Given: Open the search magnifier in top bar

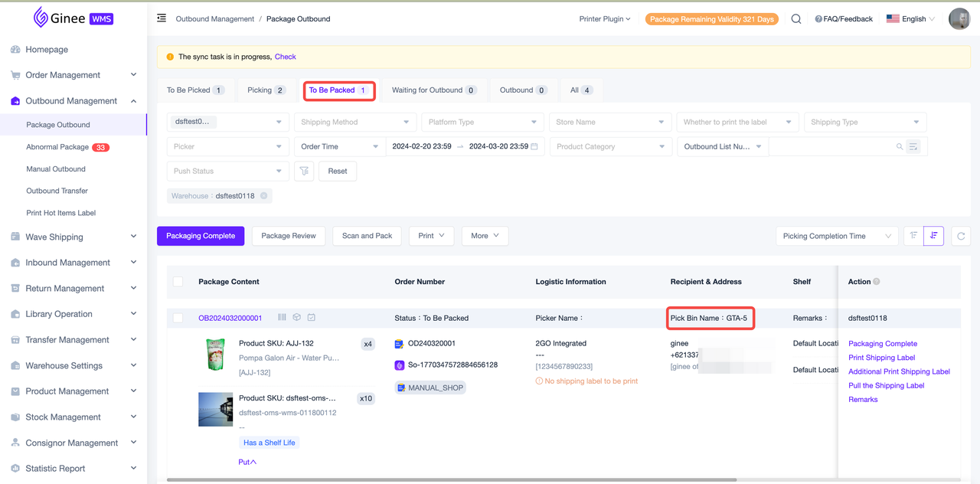Looking at the screenshot, I should point(796,19).
